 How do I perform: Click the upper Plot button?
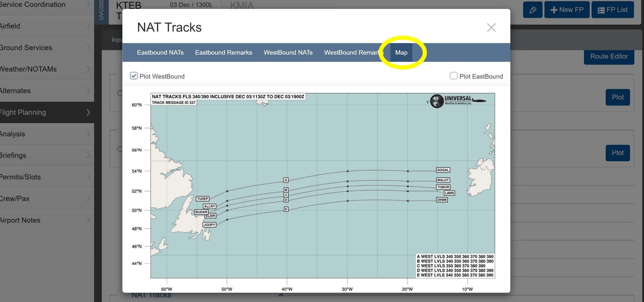tap(618, 97)
